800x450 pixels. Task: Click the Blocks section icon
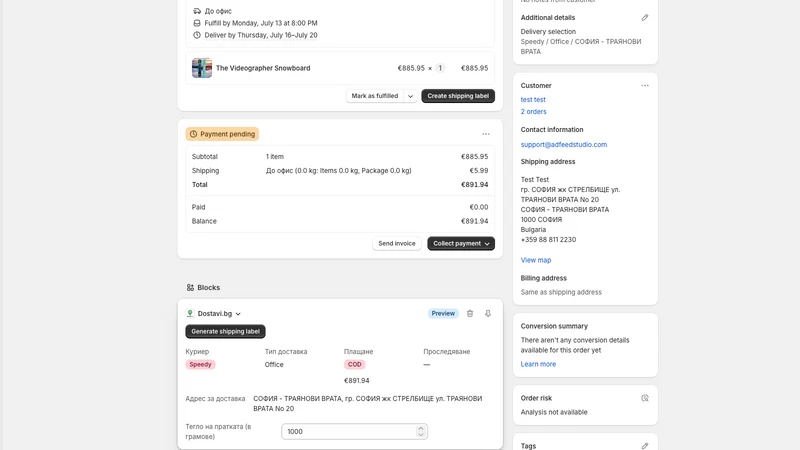click(190, 288)
